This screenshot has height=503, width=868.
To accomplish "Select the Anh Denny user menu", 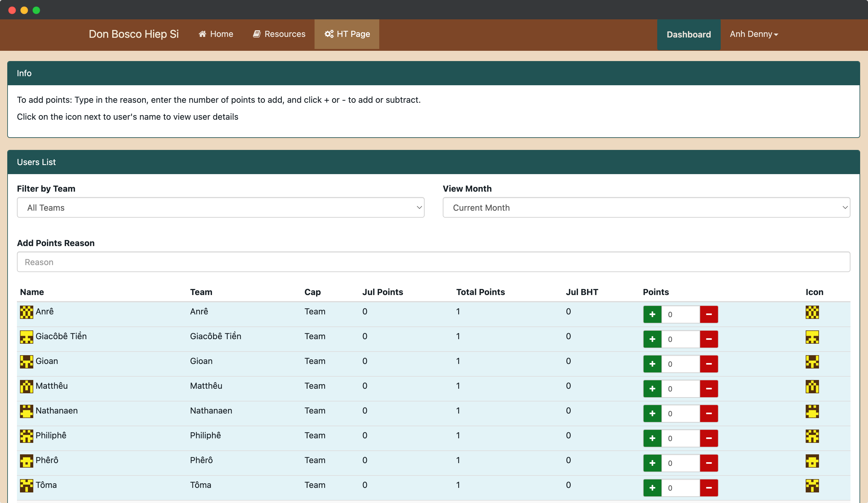I will (x=753, y=34).
